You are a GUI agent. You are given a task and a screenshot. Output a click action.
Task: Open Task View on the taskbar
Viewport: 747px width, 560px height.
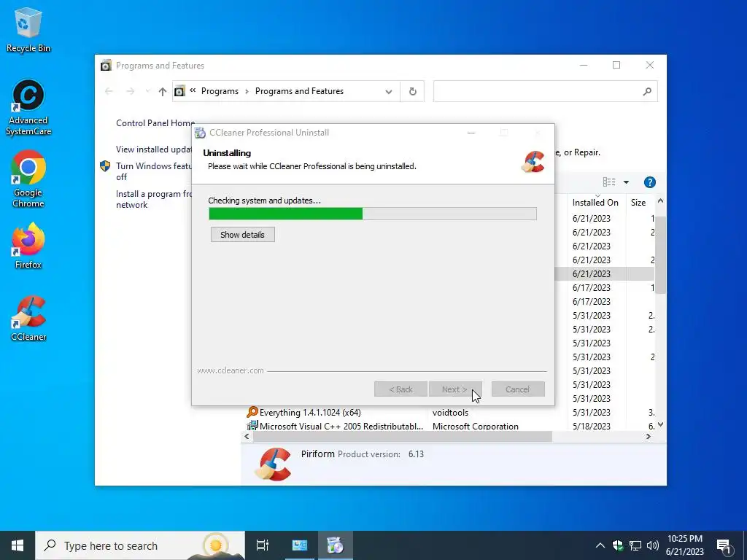(x=262, y=545)
